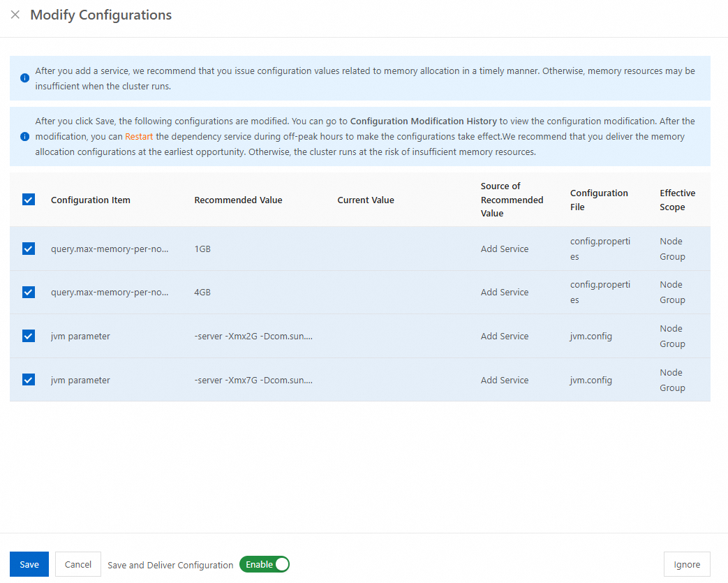728x583 pixels.
Task: Uncheck the -Xmx2G jvm parameter row
Action: (x=29, y=336)
